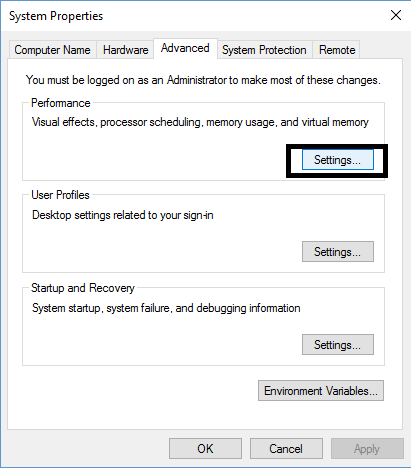The height and width of the screenshot is (468, 411).
Task: Click the Performance group label
Action: point(61,103)
